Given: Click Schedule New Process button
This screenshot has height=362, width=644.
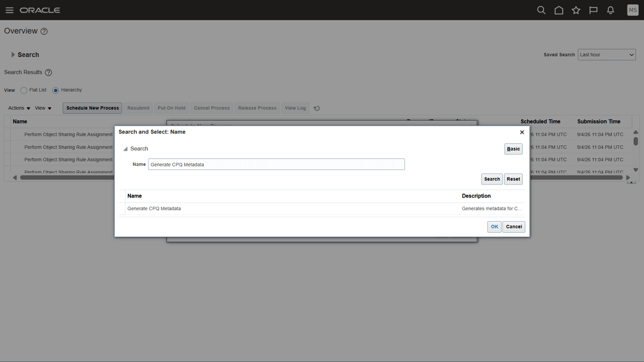Looking at the screenshot, I should coord(93,108).
